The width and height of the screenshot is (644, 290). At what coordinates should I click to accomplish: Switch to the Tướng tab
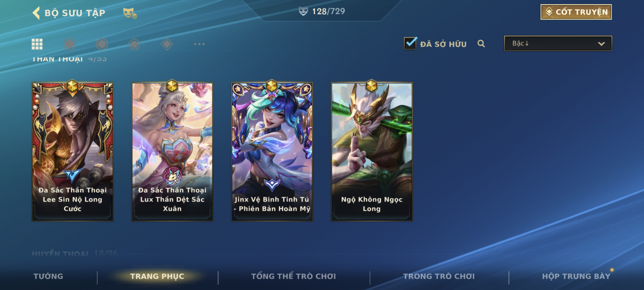coord(48,276)
